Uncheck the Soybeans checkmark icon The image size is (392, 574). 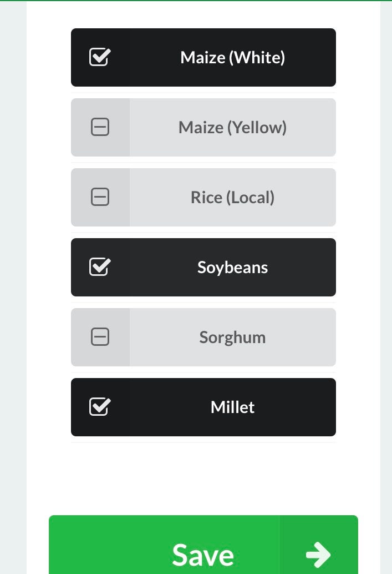(100, 267)
